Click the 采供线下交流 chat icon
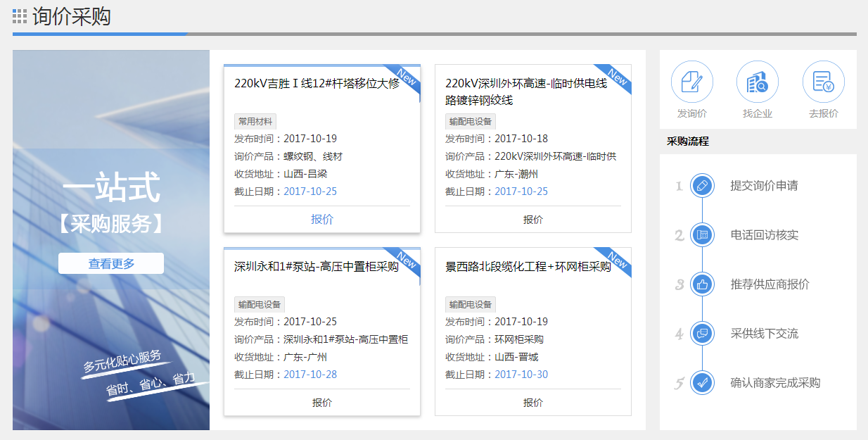Image resolution: width=868 pixels, height=440 pixels. tap(702, 334)
